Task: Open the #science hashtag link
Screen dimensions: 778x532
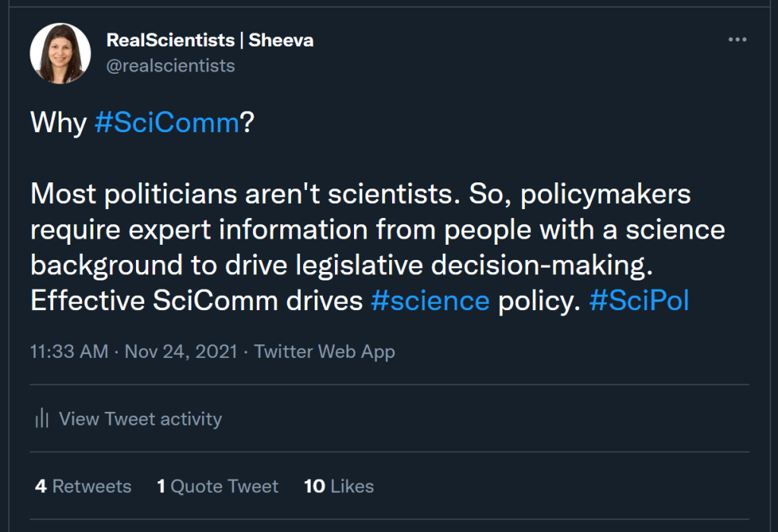Action: 432,300
